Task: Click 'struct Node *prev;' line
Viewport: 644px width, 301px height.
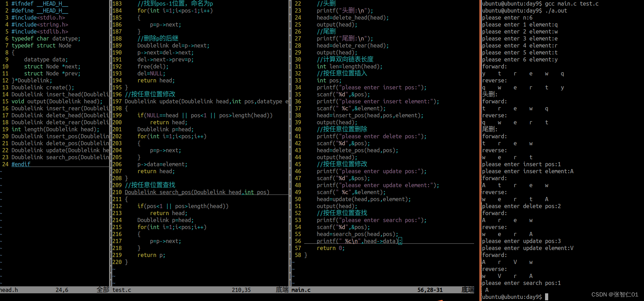Action: [52, 73]
